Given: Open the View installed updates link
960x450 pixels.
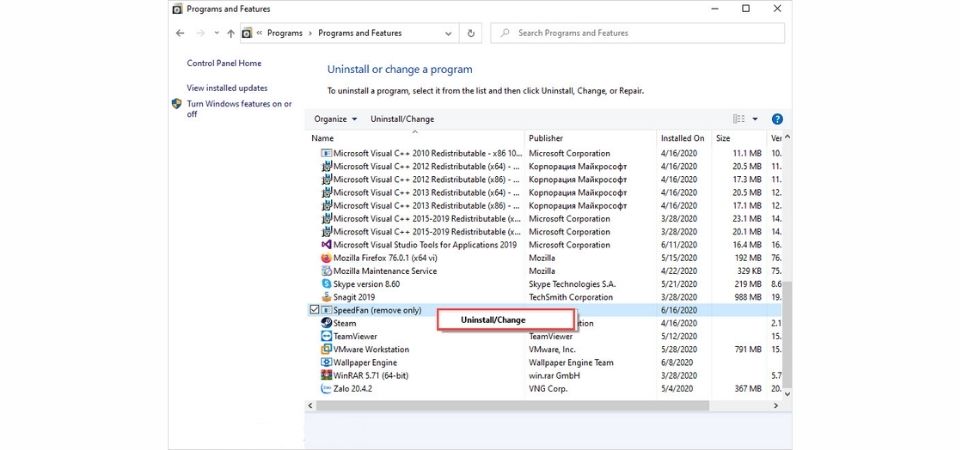Looking at the screenshot, I should (x=227, y=88).
